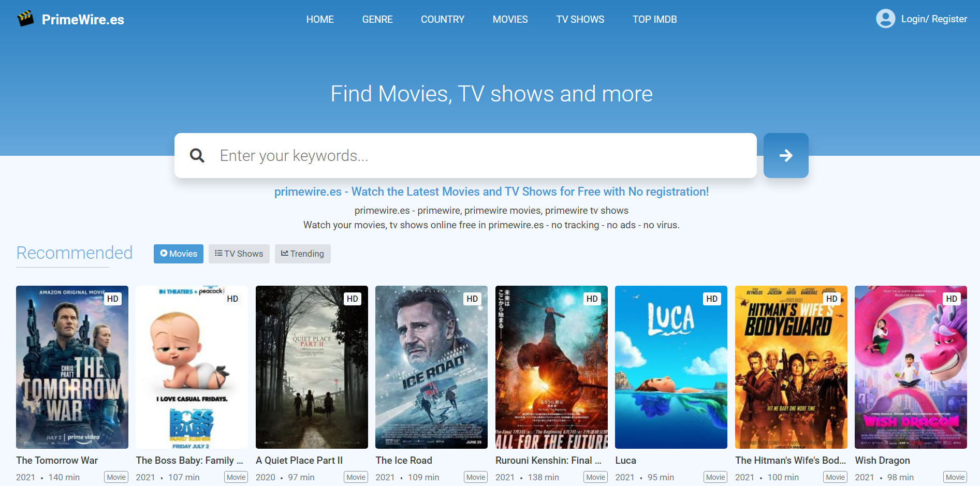980x486 pixels.
Task: Click the magnifying glass search icon
Action: click(197, 155)
